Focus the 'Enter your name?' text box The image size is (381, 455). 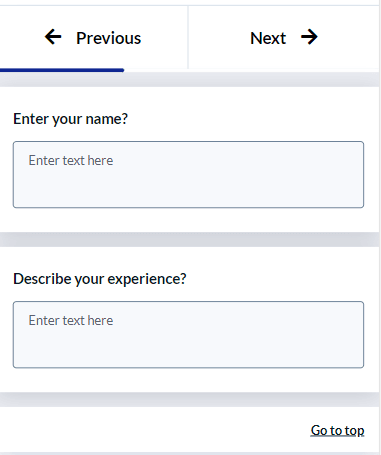pyautogui.click(x=188, y=175)
